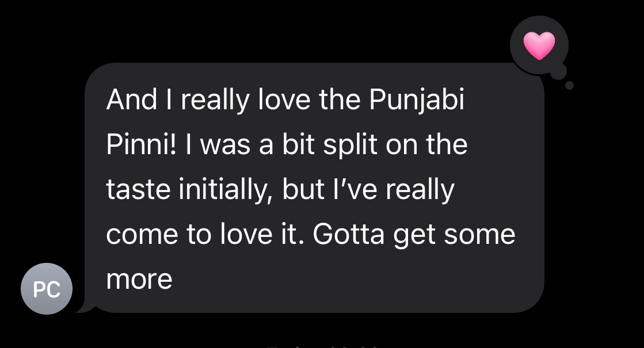
Task: Click the small tail dot of the tapback bubble
Action: coord(569,86)
